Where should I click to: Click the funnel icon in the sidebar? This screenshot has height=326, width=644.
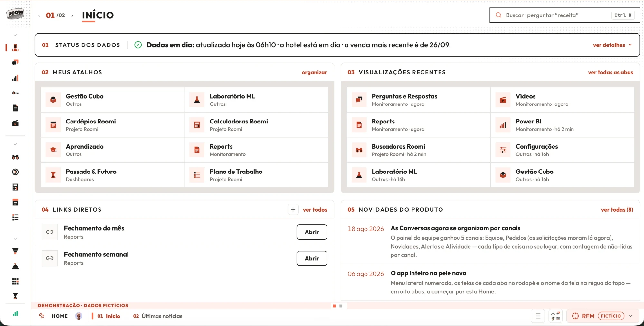[15, 251]
